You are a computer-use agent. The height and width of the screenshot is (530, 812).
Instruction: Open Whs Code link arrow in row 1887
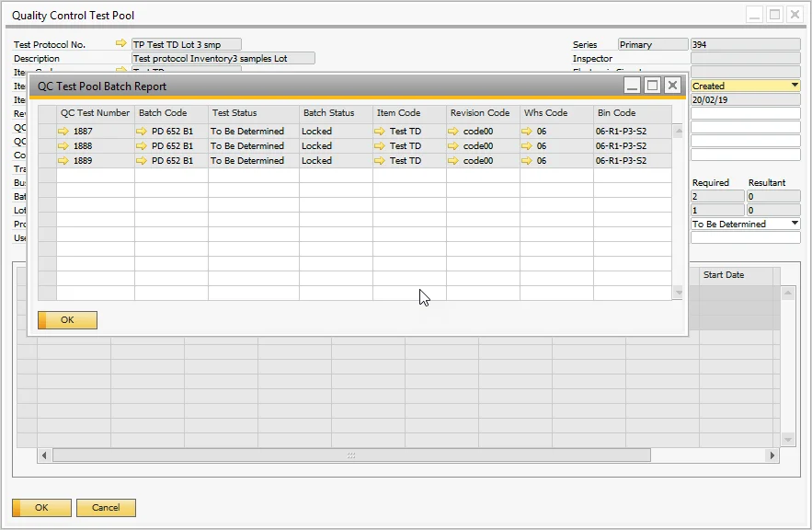coord(527,132)
